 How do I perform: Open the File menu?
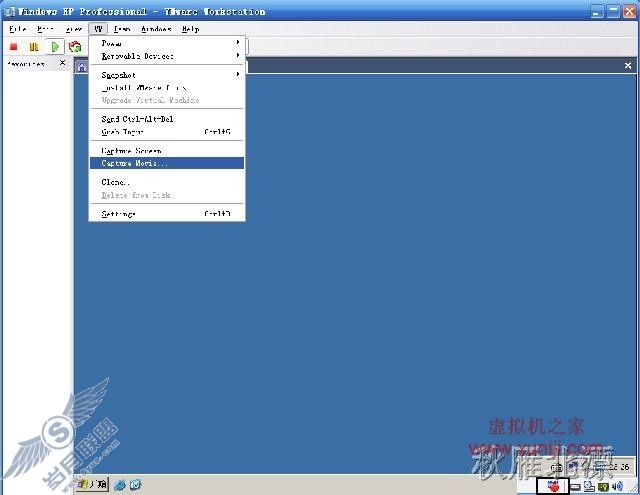click(x=18, y=29)
